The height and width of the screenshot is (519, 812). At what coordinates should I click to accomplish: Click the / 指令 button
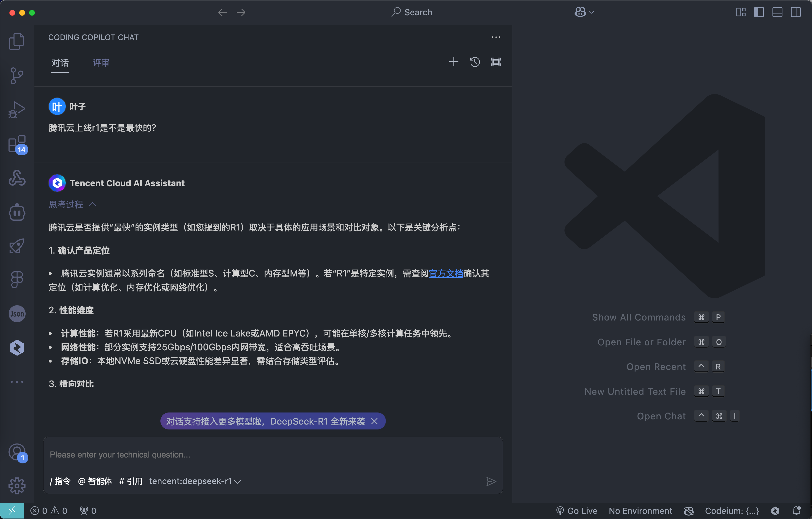click(x=60, y=481)
